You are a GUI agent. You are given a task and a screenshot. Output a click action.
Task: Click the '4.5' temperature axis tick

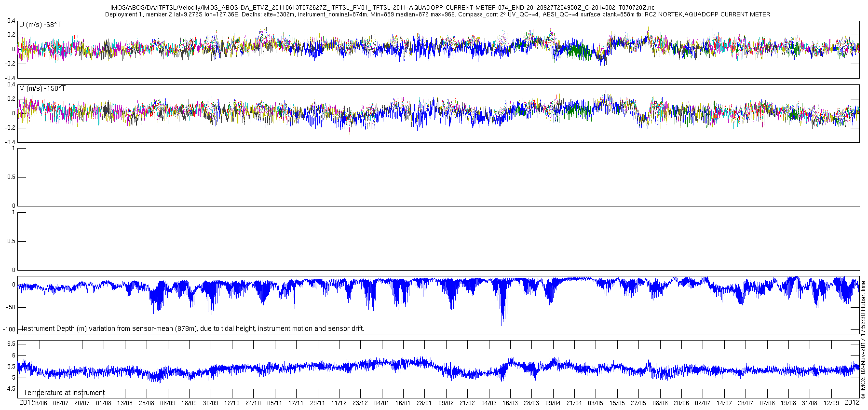click(x=11, y=389)
